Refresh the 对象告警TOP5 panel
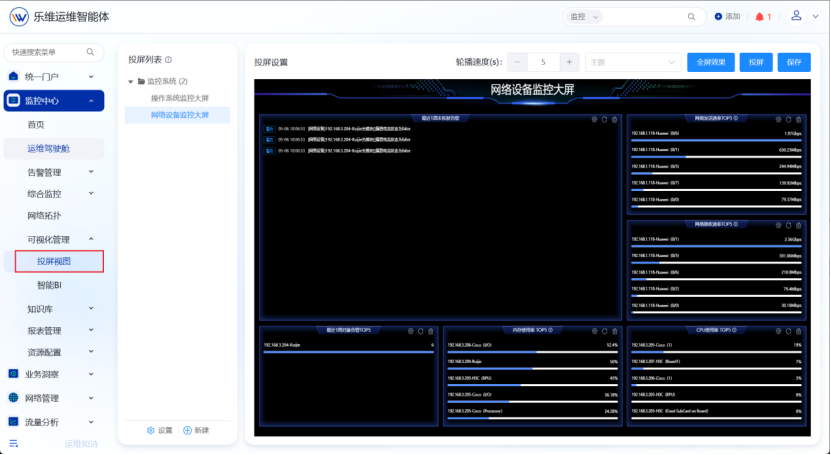Image resolution: width=831 pixels, height=455 pixels. pos(421,331)
